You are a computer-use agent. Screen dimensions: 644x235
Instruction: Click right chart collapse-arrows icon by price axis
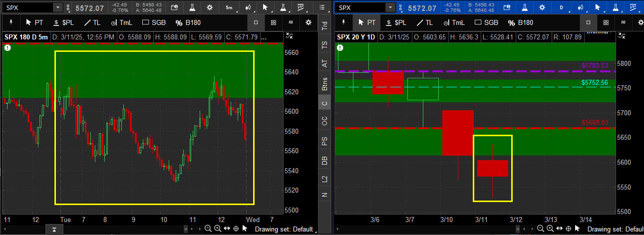point(622,36)
